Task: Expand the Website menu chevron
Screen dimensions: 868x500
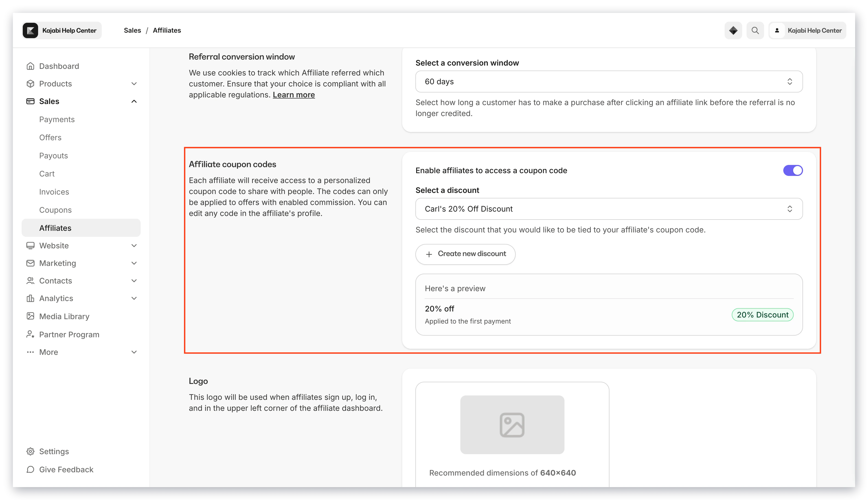Action: (134, 245)
